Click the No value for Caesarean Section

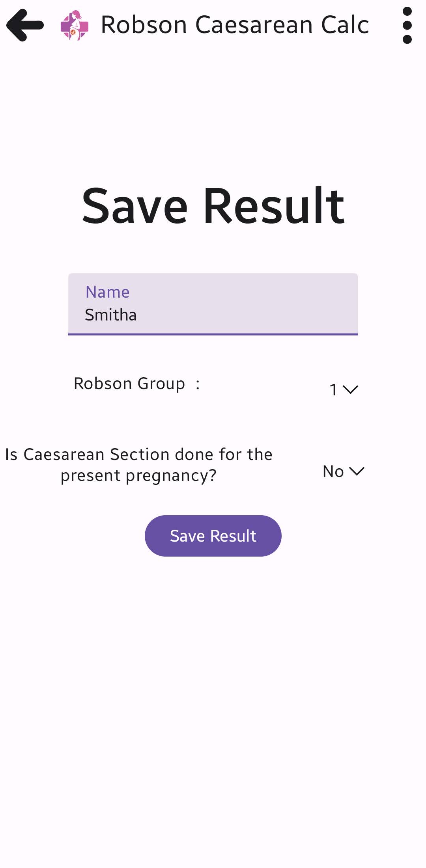333,471
